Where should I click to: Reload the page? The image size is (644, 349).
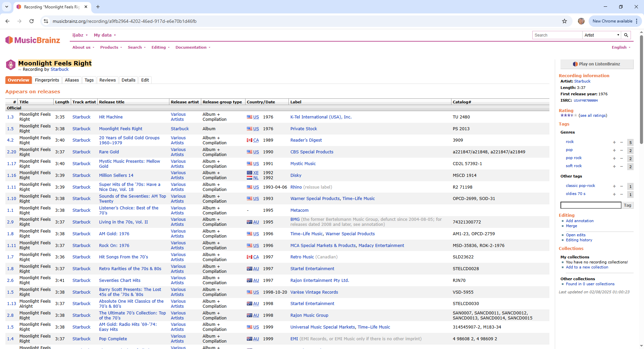(x=32, y=21)
